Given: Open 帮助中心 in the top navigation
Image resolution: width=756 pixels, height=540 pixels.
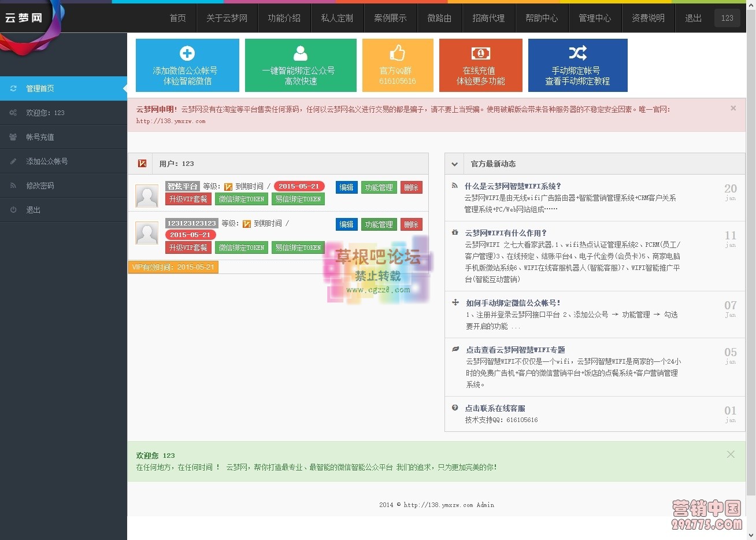Looking at the screenshot, I should pyautogui.click(x=542, y=18).
